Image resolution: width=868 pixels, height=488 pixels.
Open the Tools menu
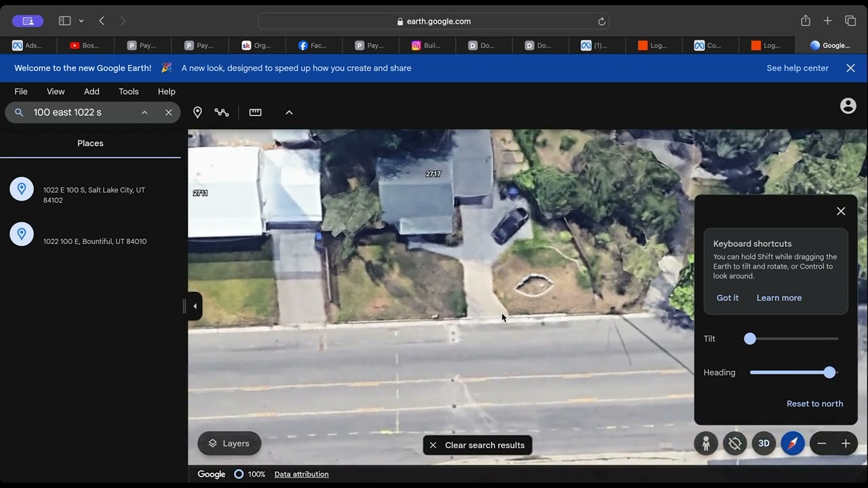[x=129, y=91]
